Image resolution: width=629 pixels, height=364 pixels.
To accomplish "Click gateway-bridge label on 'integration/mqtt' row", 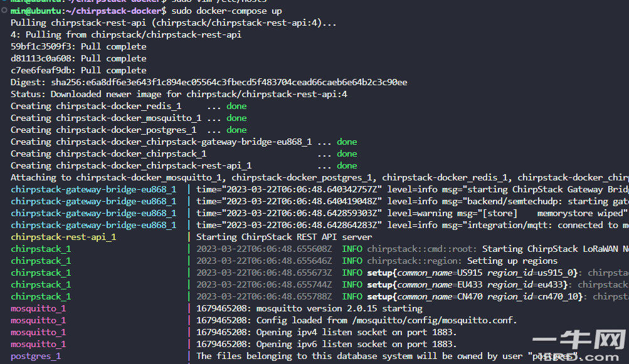I will click(x=93, y=226).
